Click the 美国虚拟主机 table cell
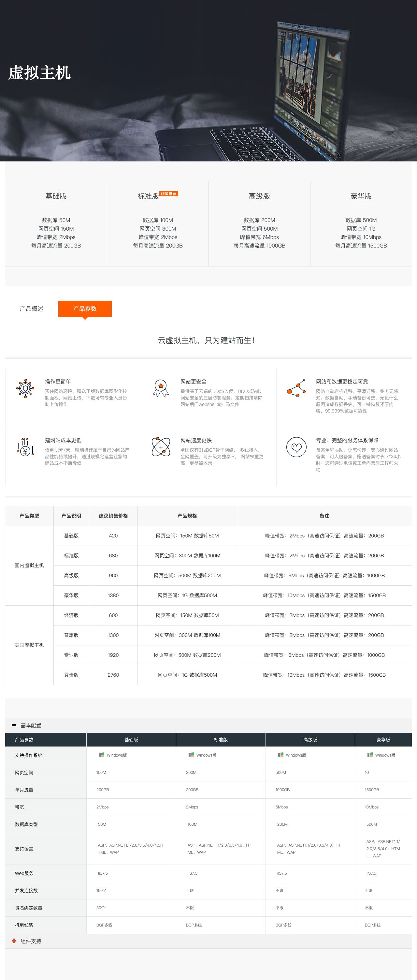417x980 pixels. coord(29,645)
